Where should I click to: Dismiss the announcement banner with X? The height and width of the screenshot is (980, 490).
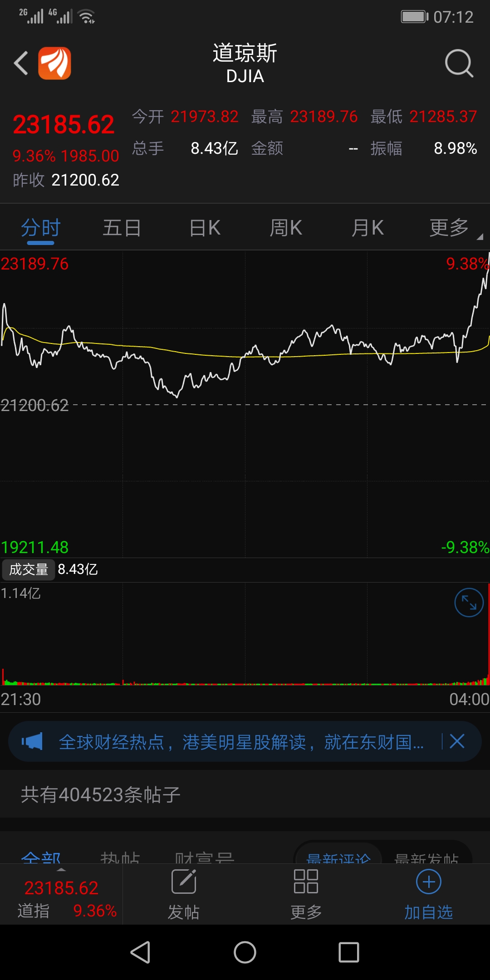[x=457, y=741]
